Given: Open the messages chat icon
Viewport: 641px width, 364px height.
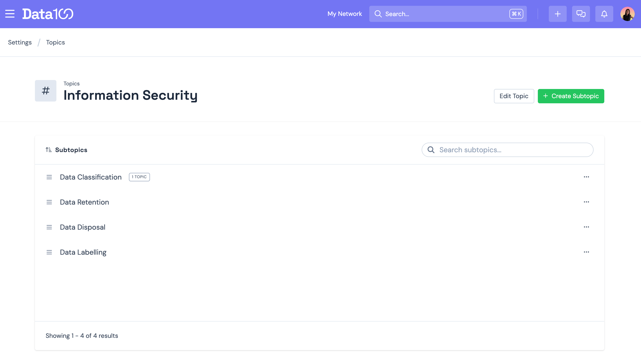Looking at the screenshot, I should [x=581, y=14].
